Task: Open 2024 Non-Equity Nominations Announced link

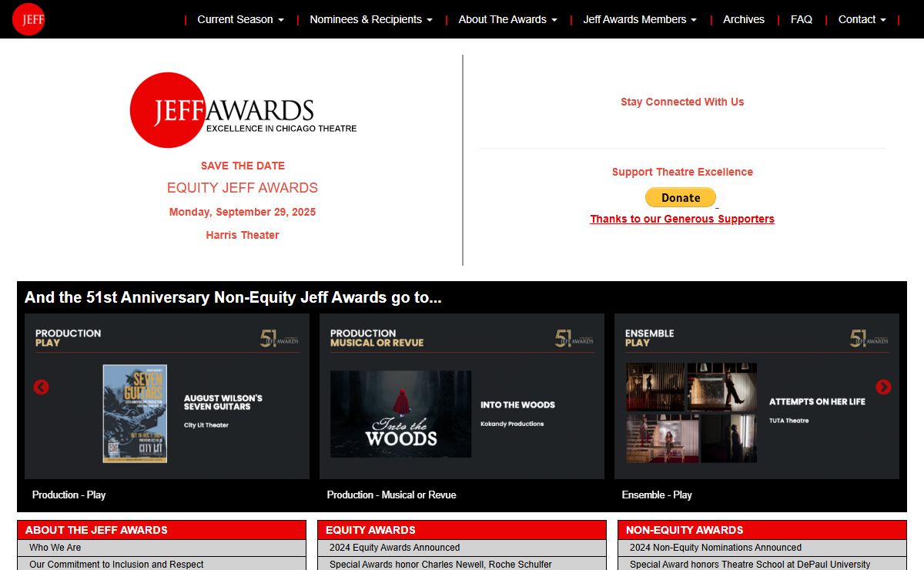Action: [715, 548]
